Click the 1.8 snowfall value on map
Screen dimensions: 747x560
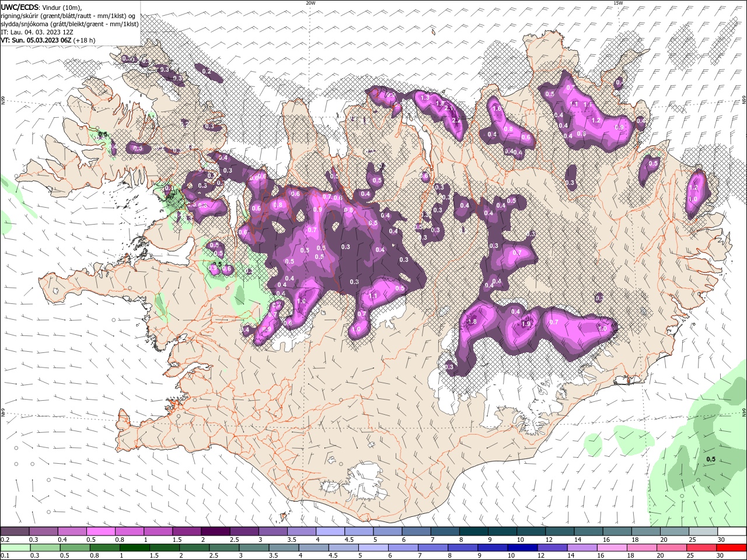[472, 322]
